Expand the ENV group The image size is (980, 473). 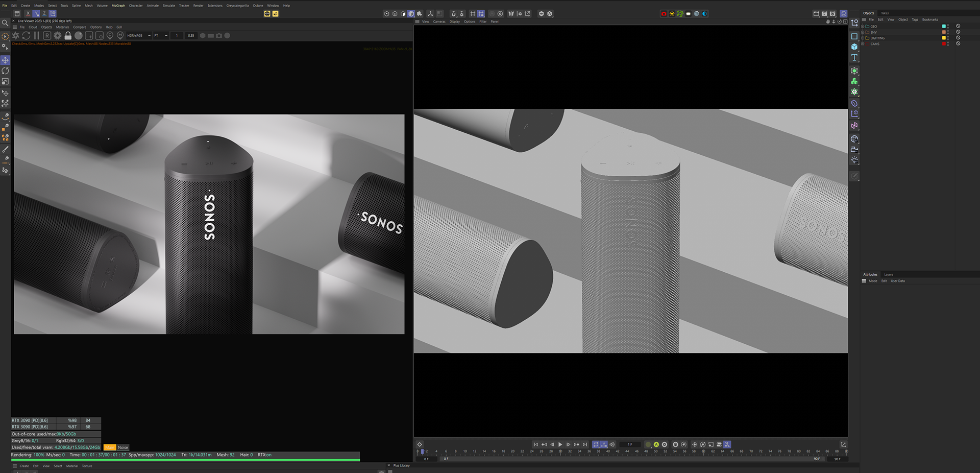pyautogui.click(x=863, y=32)
